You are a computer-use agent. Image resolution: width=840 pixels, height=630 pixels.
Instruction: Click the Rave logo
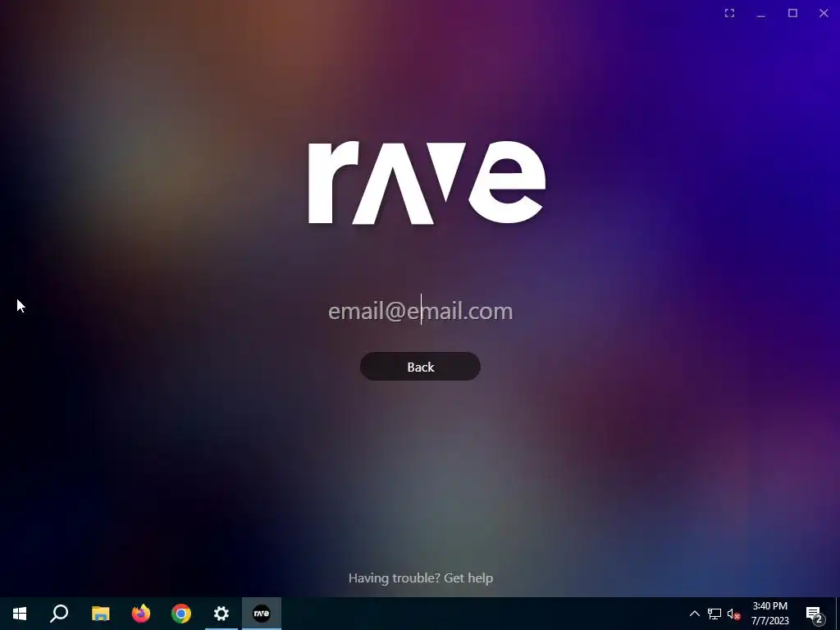[x=427, y=182]
